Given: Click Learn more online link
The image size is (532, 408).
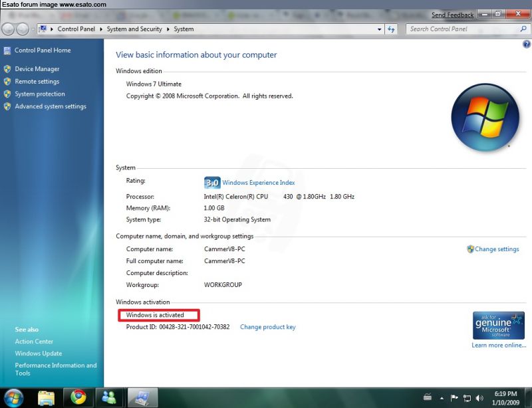Looking at the screenshot, I should click(x=499, y=346).
